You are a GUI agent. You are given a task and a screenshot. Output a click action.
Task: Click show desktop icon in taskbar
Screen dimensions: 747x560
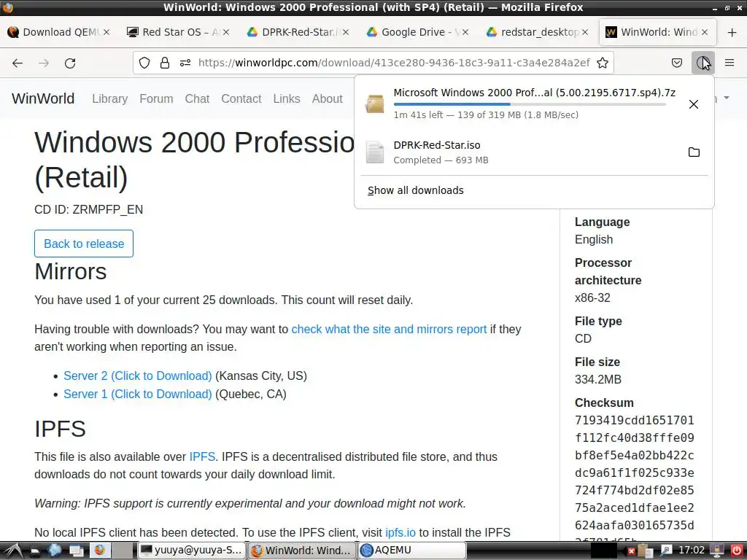point(77,551)
